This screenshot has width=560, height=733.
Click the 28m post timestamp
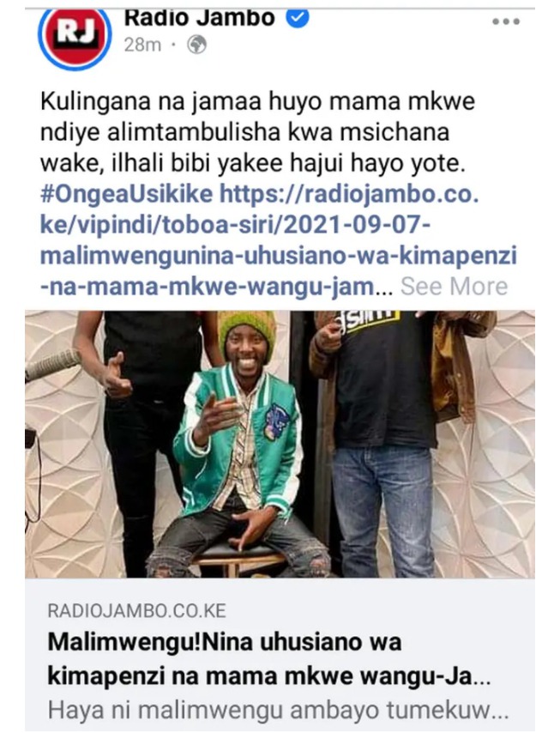(142, 45)
